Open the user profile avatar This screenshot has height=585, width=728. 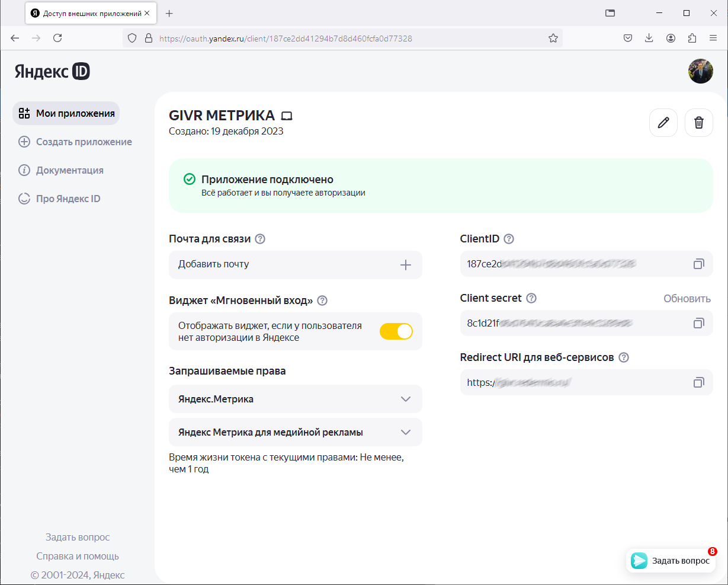pyautogui.click(x=700, y=71)
